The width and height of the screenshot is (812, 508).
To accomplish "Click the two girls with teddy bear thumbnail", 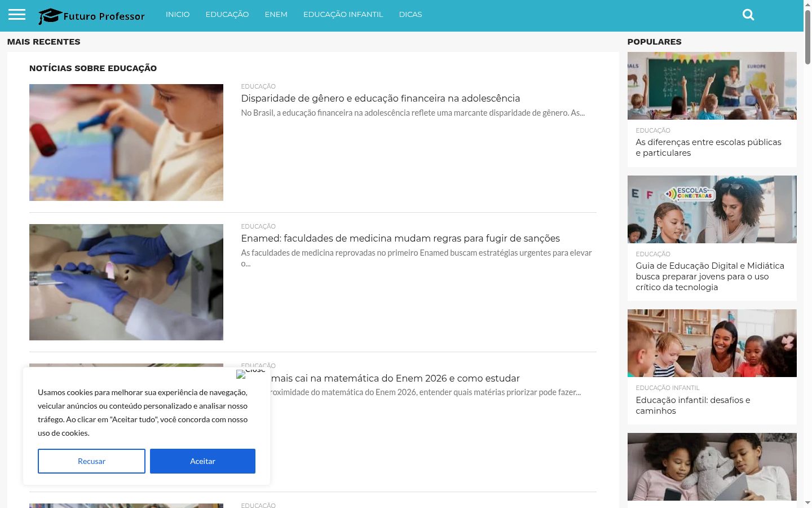I will click(x=712, y=467).
